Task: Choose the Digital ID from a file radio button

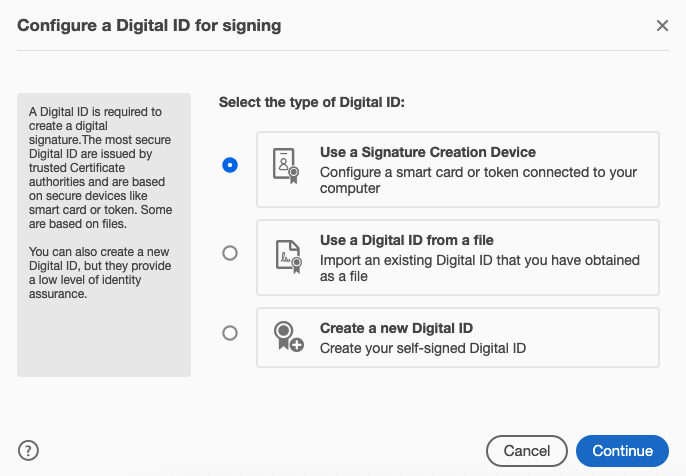Action: click(230, 253)
